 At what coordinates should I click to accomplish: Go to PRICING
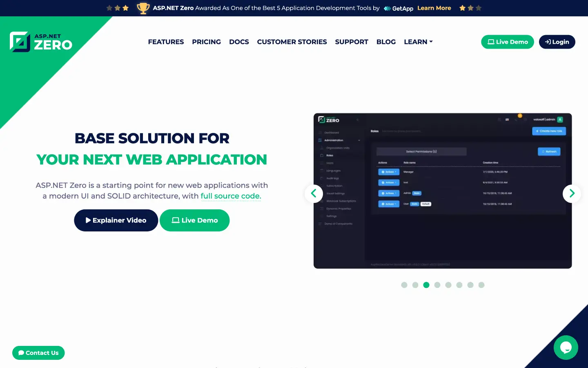206,42
